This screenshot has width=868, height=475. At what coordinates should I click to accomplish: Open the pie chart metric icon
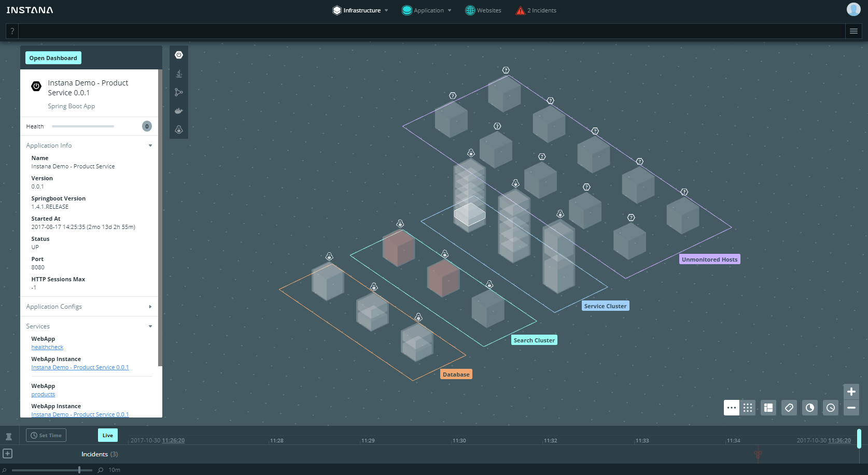pos(810,408)
